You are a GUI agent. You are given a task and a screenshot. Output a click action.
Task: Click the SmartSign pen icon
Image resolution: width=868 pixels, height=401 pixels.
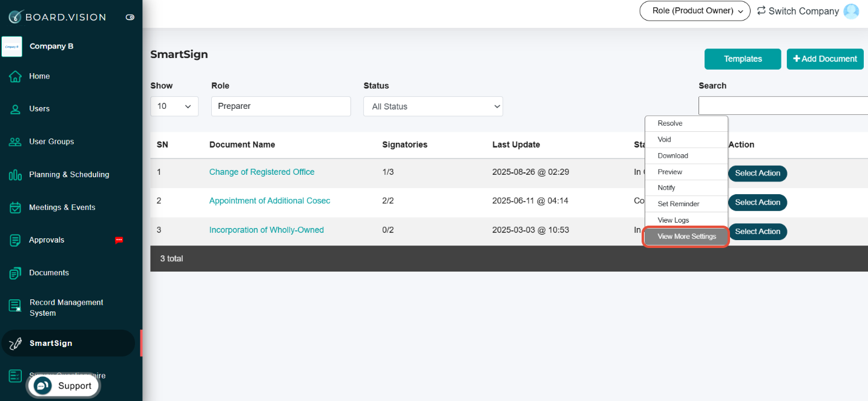[15, 344]
